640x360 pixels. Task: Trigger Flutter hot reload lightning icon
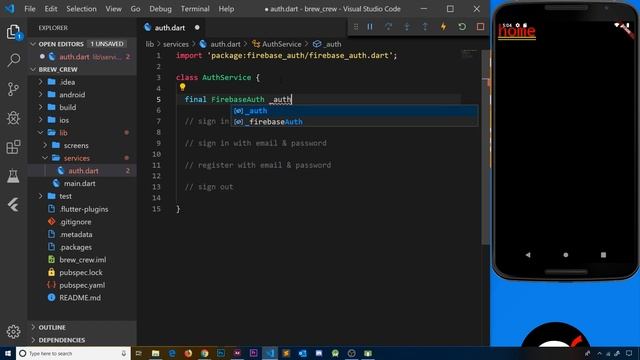[x=443, y=27]
